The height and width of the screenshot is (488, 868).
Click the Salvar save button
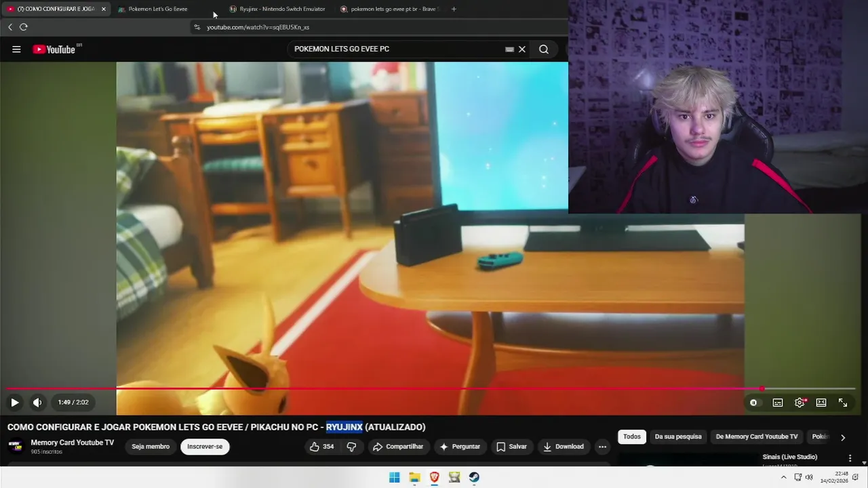[x=511, y=447]
